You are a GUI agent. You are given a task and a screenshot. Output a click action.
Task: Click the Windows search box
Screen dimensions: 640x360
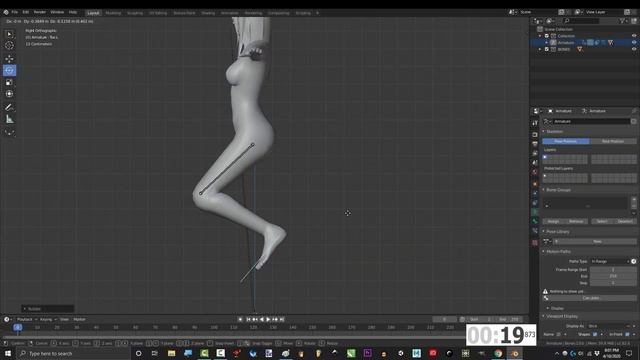[x=73, y=353]
